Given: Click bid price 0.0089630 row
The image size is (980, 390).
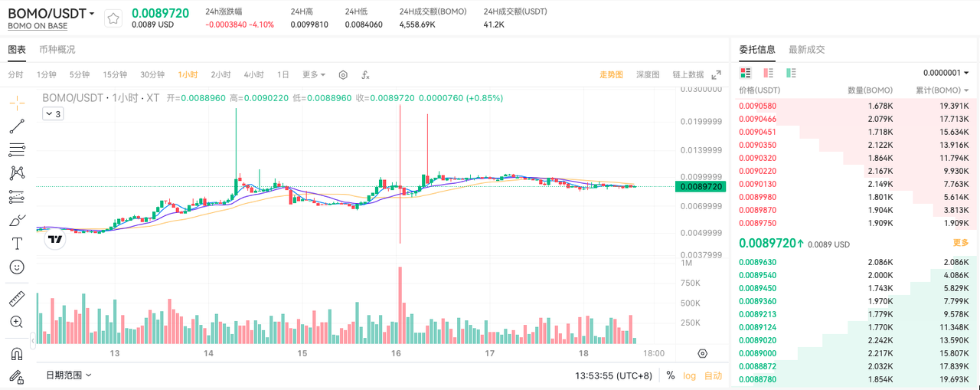Looking at the screenshot, I should (x=855, y=262).
